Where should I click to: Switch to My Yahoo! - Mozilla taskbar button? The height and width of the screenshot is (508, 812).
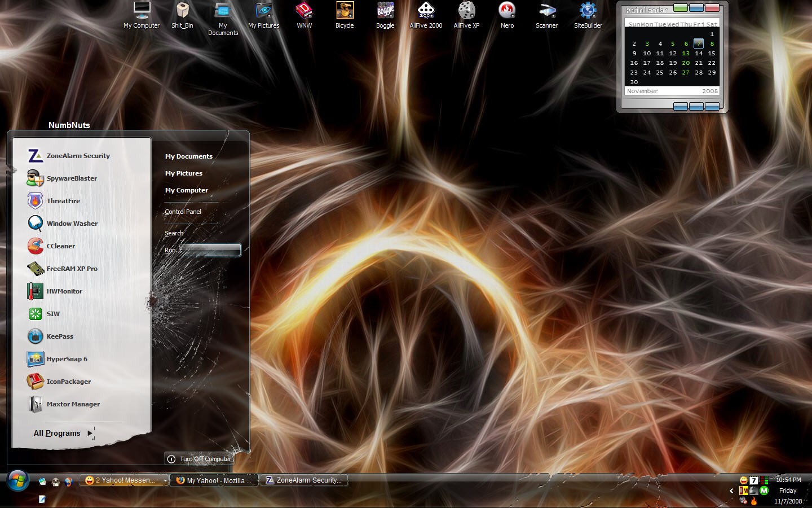coord(214,480)
